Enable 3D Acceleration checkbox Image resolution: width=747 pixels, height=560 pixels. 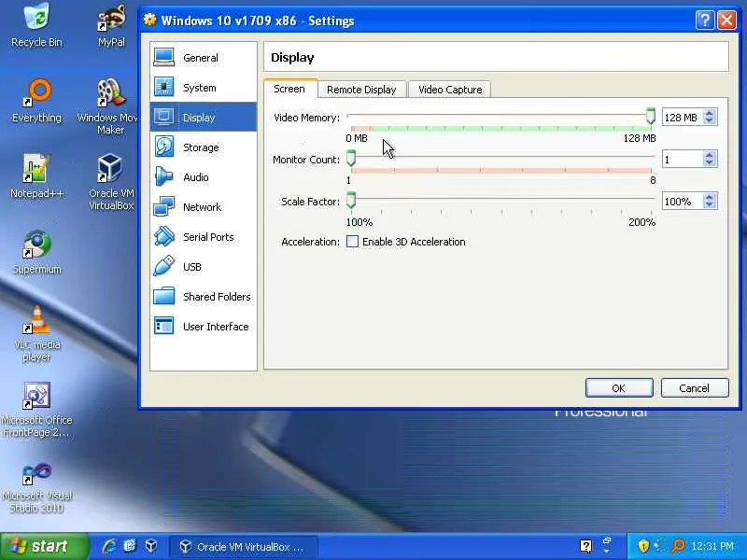coord(352,242)
